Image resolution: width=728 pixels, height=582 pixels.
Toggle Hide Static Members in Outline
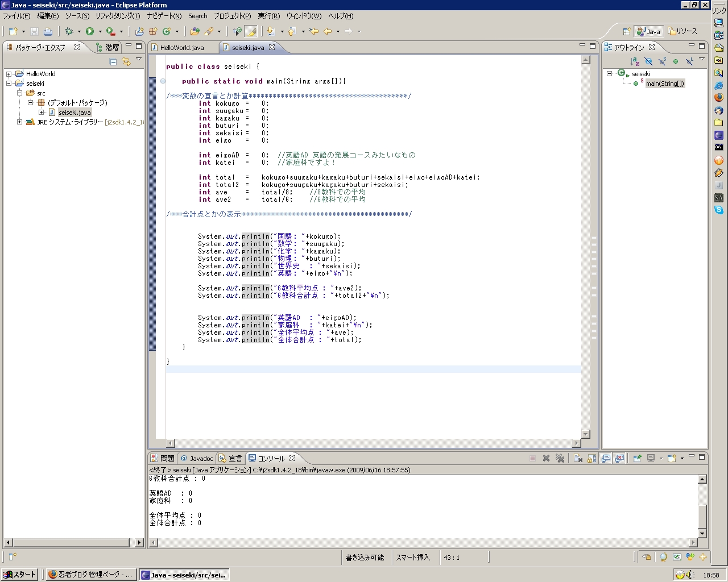(662, 61)
